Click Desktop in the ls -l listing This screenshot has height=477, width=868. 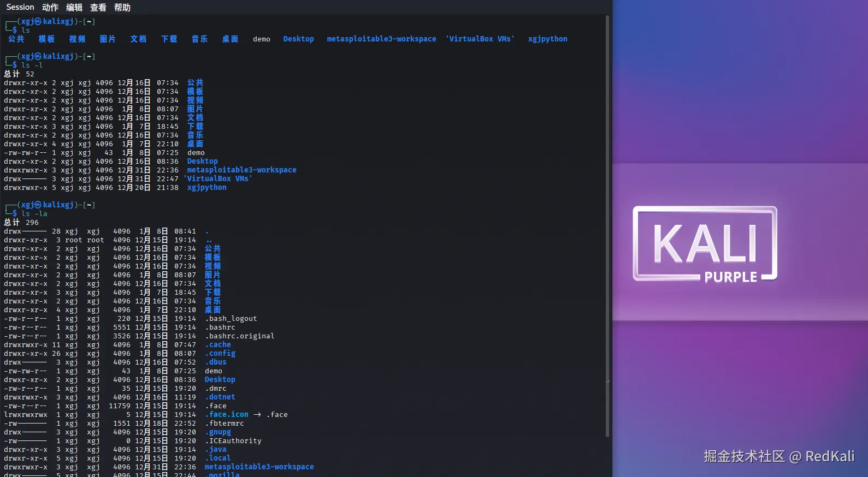tap(203, 161)
